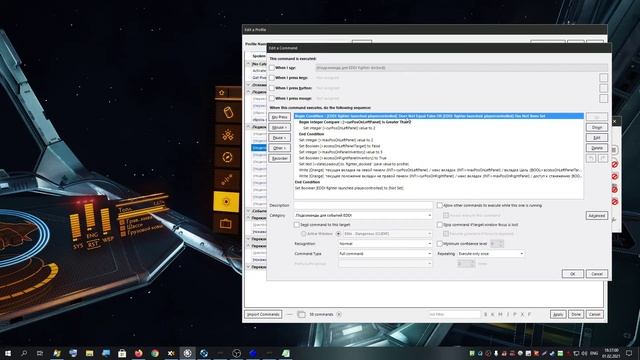The image size is (640, 360).
Task: Select 'Set Boolean ... to True' action row
Action: (439, 158)
